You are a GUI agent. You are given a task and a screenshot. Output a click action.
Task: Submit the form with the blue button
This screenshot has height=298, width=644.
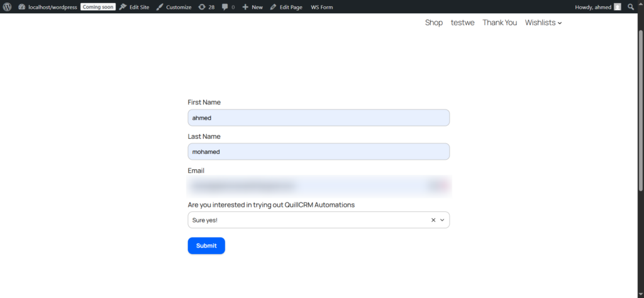pyautogui.click(x=206, y=246)
